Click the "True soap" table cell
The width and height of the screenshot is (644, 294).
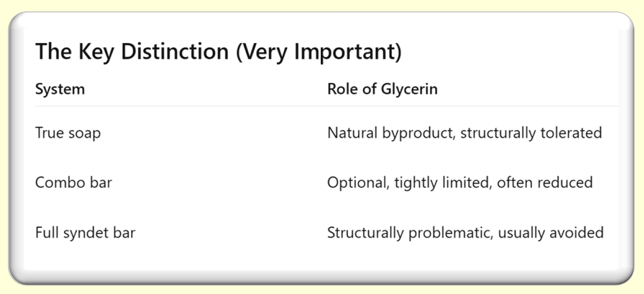point(68,133)
